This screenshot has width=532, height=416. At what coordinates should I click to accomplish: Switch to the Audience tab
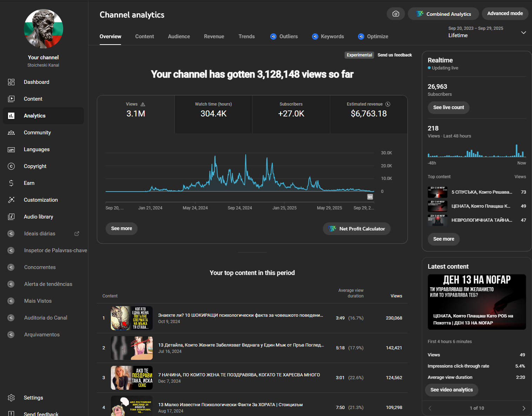tap(179, 36)
